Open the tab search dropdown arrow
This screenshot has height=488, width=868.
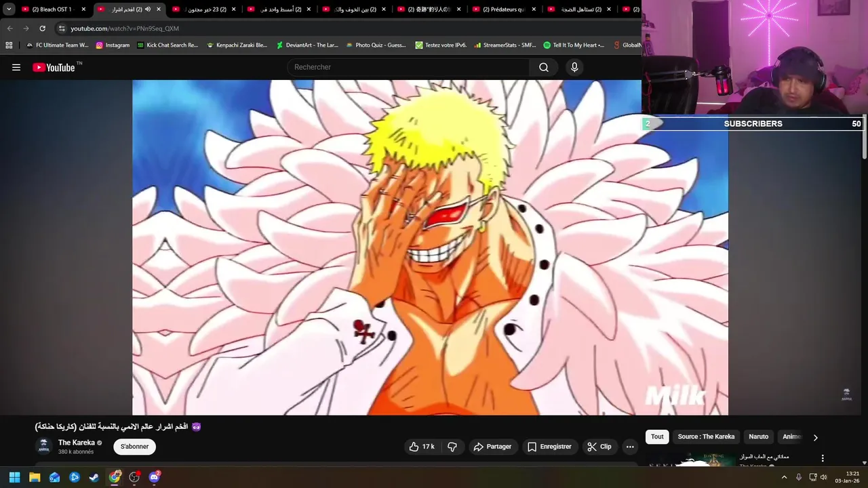click(x=9, y=9)
